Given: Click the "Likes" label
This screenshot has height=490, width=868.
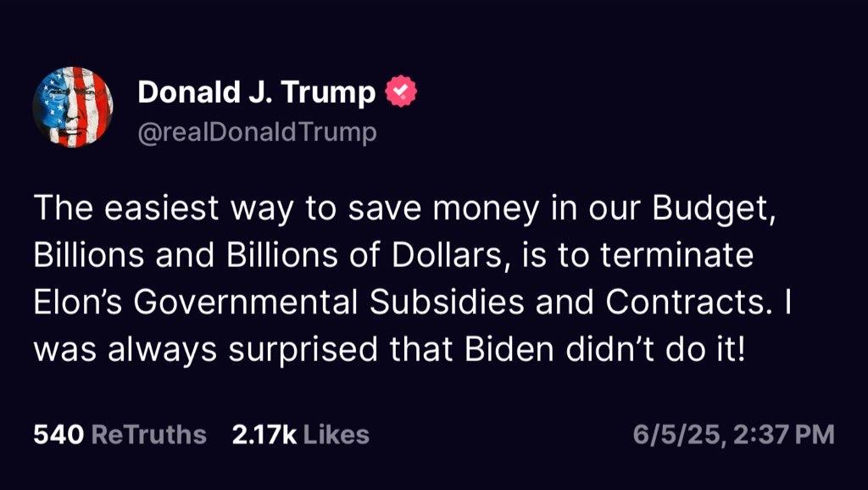Looking at the screenshot, I should 337,434.
